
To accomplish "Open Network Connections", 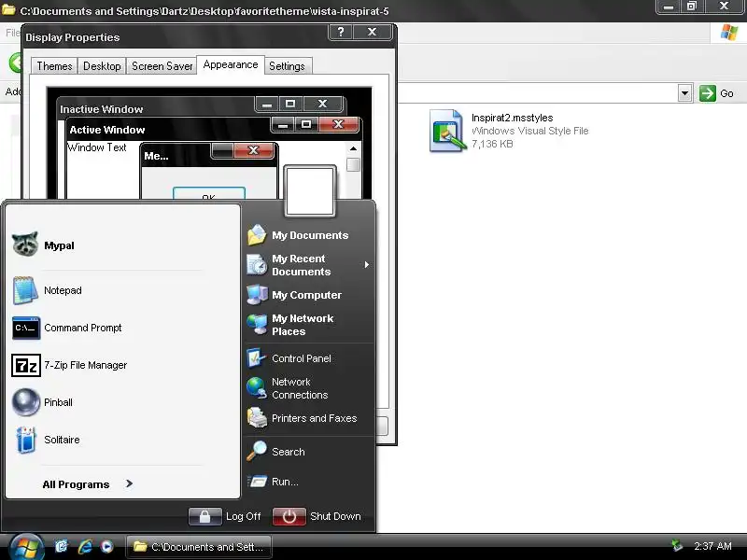I will (288, 388).
